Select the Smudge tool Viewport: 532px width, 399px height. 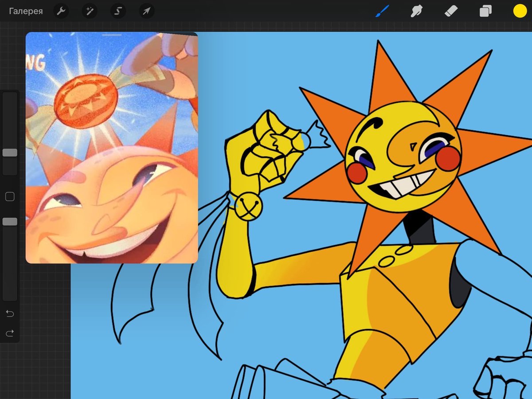(x=416, y=11)
